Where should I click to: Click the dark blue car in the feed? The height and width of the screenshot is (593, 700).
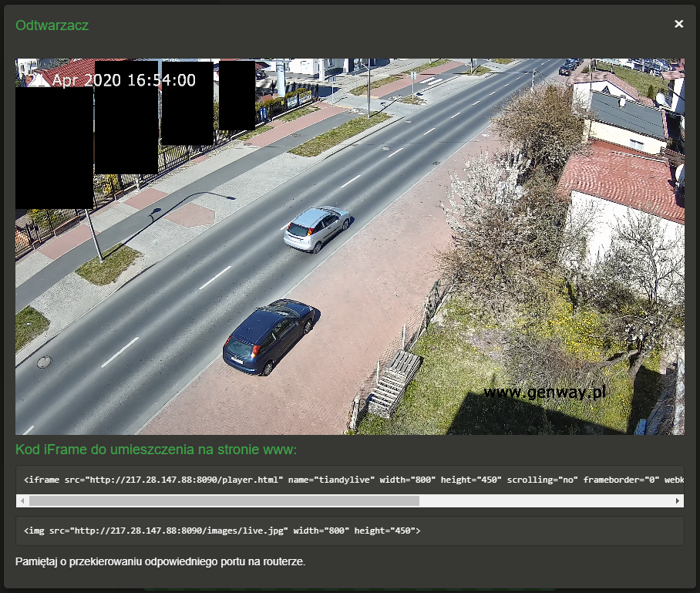(268, 335)
